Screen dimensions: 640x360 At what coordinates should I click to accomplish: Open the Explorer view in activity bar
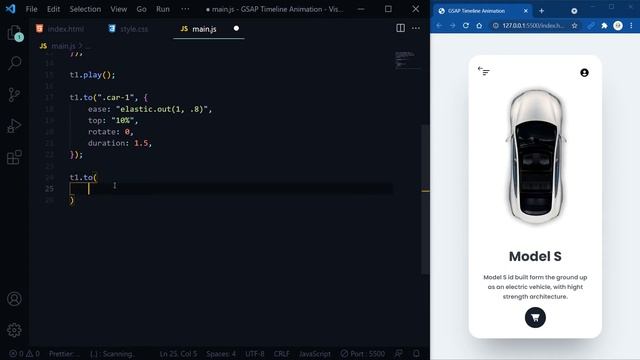tap(14, 33)
